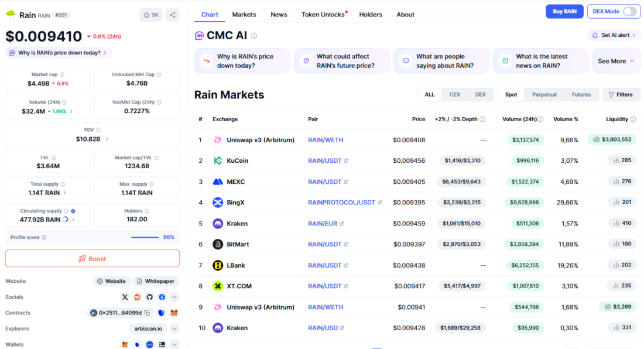Expand the Explorers dropdown chevron

(x=174, y=329)
